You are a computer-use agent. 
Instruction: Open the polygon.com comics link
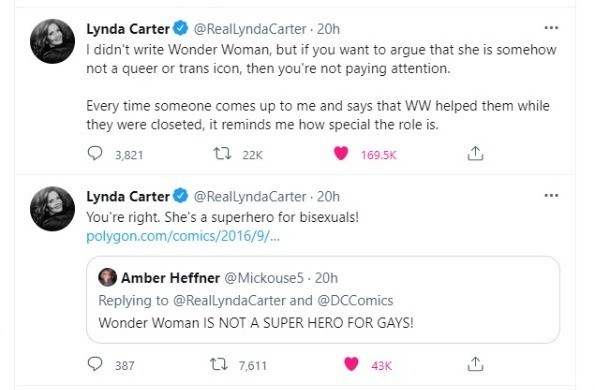pos(183,236)
